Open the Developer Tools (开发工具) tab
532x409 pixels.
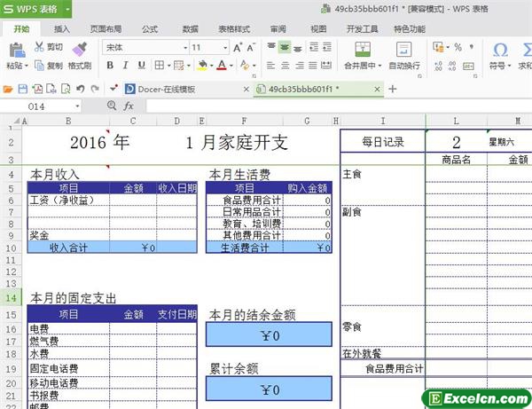click(x=362, y=29)
